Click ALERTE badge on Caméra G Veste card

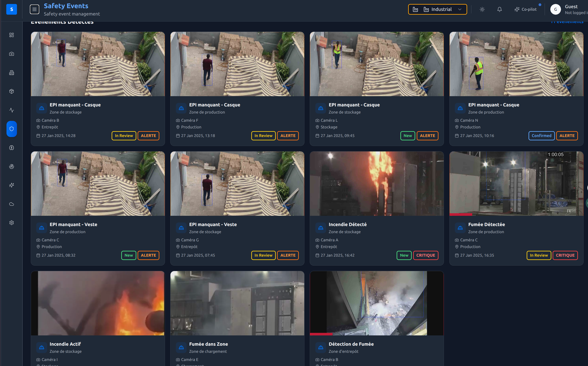[288, 255]
